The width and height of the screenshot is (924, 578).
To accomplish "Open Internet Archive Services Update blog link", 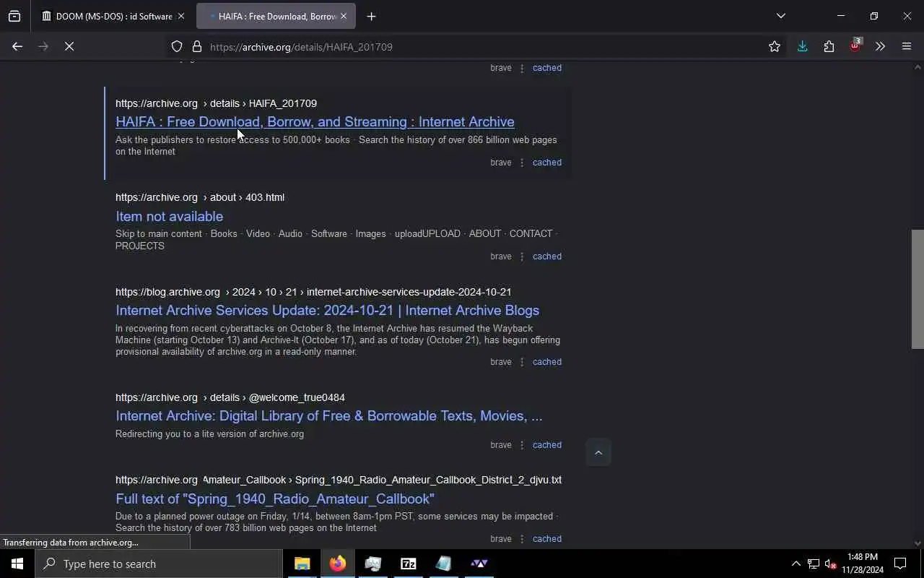I will point(327,310).
